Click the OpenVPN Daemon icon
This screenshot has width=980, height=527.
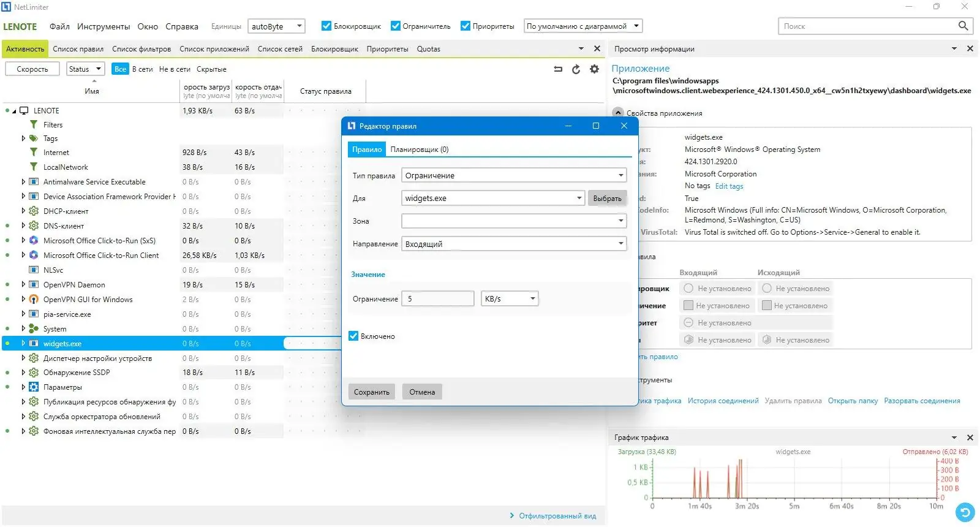(34, 285)
